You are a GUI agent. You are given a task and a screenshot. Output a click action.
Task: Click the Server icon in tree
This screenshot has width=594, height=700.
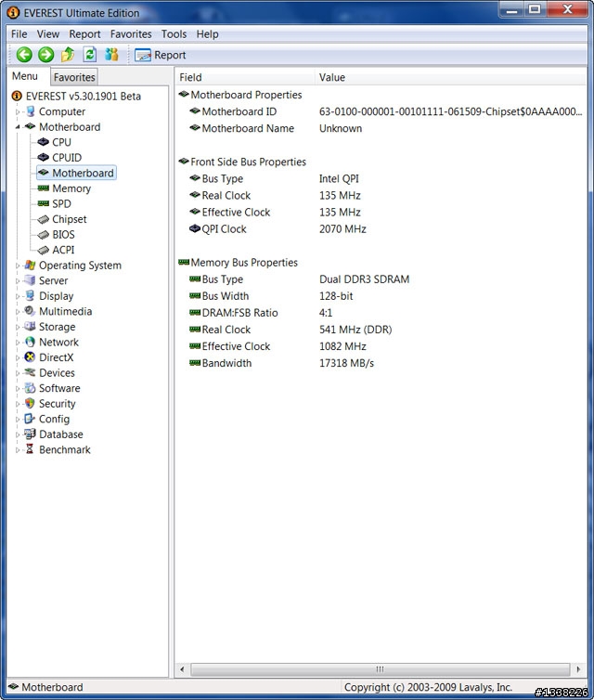pos(30,280)
